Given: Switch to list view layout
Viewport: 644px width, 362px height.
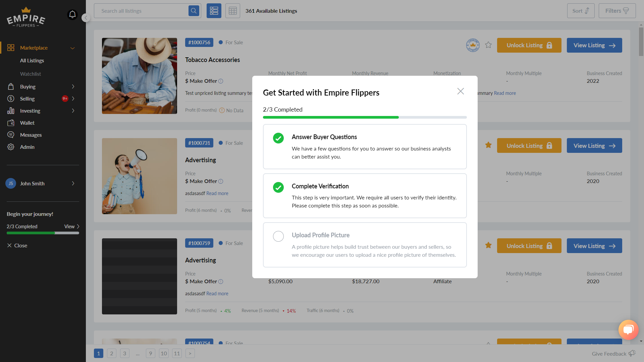Looking at the screenshot, I should 214,11.
